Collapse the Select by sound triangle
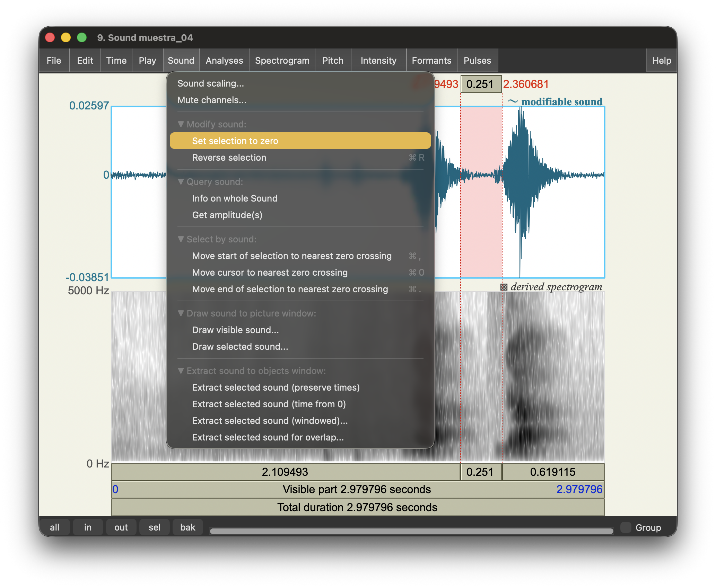The image size is (716, 588). [181, 239]
